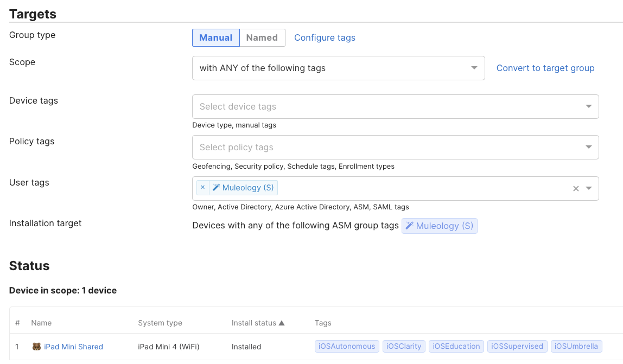The height and width of the screenshot is (364, 623).
Task: Select the Manual group type
Action: click(215, 37)
